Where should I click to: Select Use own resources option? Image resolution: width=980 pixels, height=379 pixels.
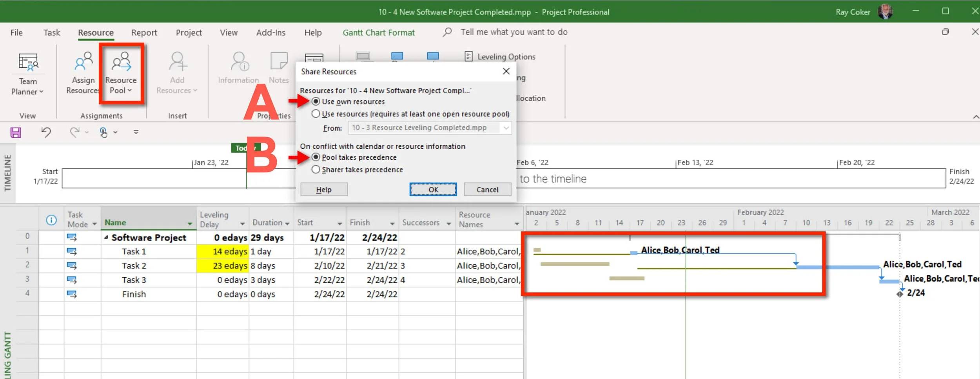(x=316, y=101)
